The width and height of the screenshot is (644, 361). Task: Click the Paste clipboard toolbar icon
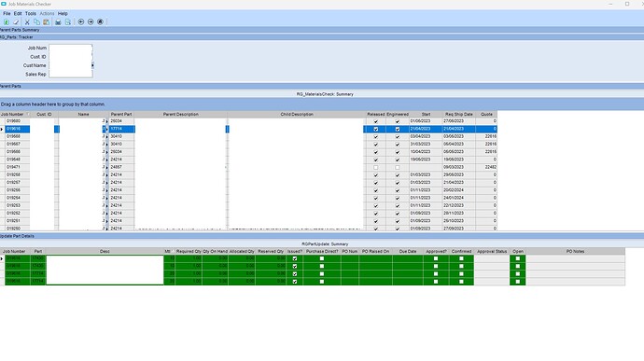pyautogui.click(x=46, y=21)
